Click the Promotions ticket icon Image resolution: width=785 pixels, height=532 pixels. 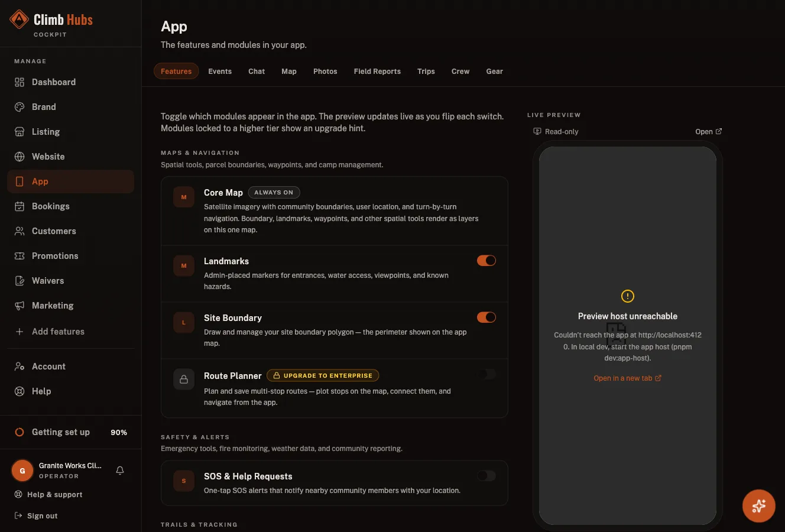click(20, 256)
